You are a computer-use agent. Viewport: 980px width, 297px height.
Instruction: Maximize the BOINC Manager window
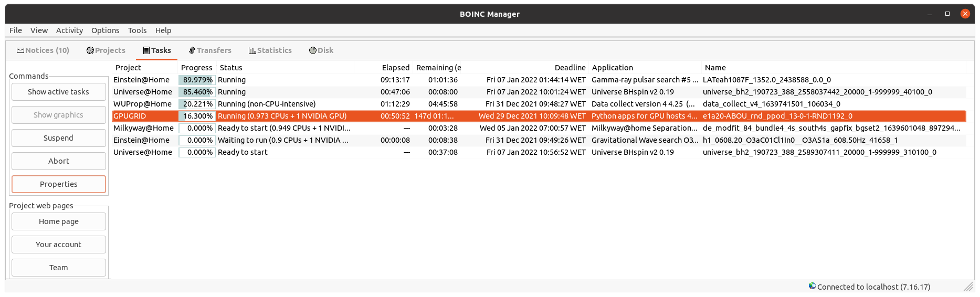[947, 14]
